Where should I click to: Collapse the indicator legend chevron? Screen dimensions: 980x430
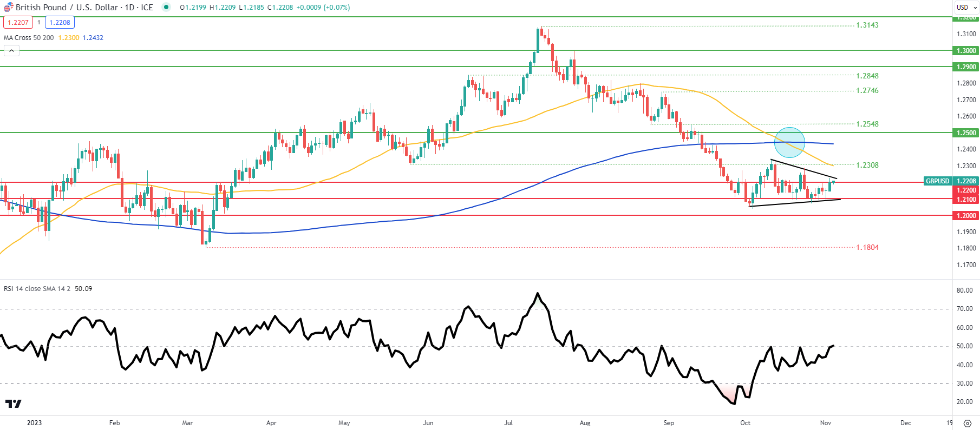11,51
